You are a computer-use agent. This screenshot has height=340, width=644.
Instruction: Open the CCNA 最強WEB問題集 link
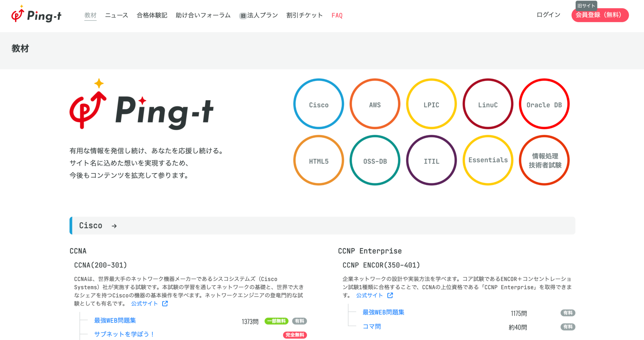114,320
